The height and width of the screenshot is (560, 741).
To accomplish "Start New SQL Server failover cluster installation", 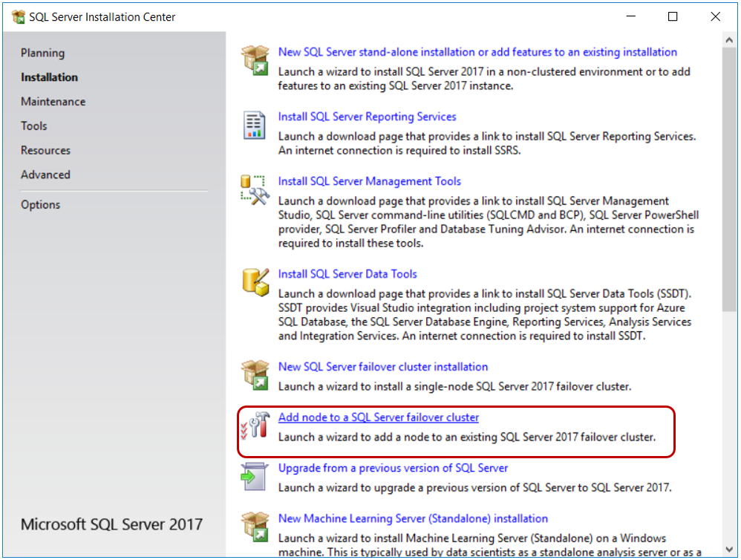I will [x=383, y=367].
